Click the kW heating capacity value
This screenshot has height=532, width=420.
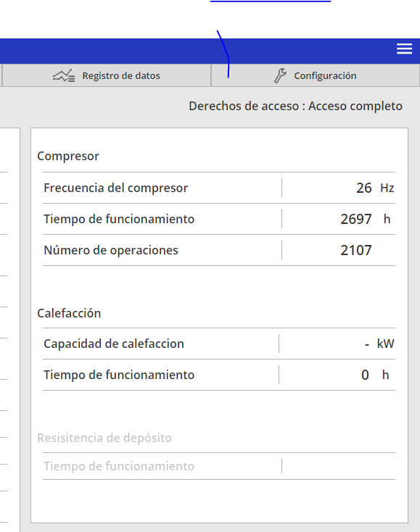coord(379,344)
